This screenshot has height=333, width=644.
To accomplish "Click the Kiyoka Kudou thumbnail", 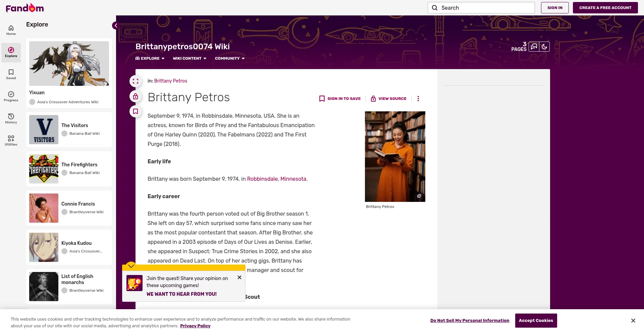I will [44, 247].
